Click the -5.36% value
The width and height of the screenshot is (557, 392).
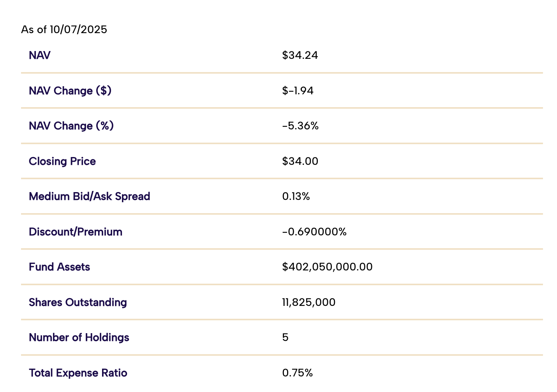click(x=300, y=126)
